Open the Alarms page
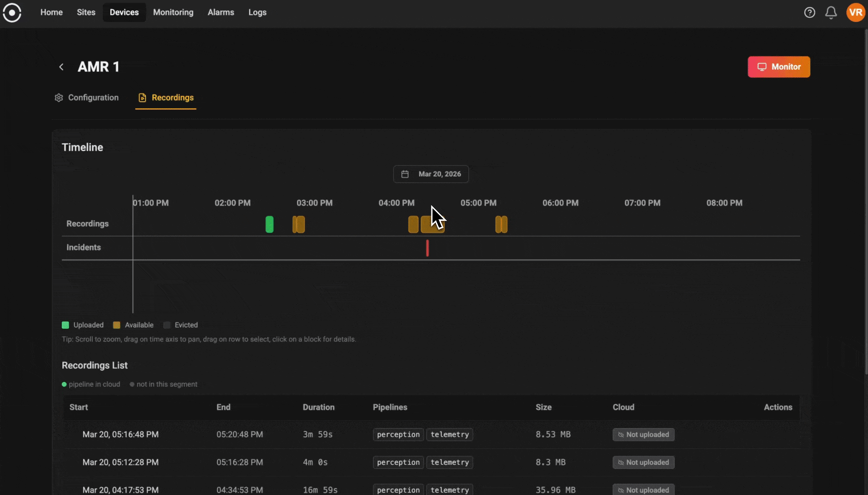 coord(221,12)
